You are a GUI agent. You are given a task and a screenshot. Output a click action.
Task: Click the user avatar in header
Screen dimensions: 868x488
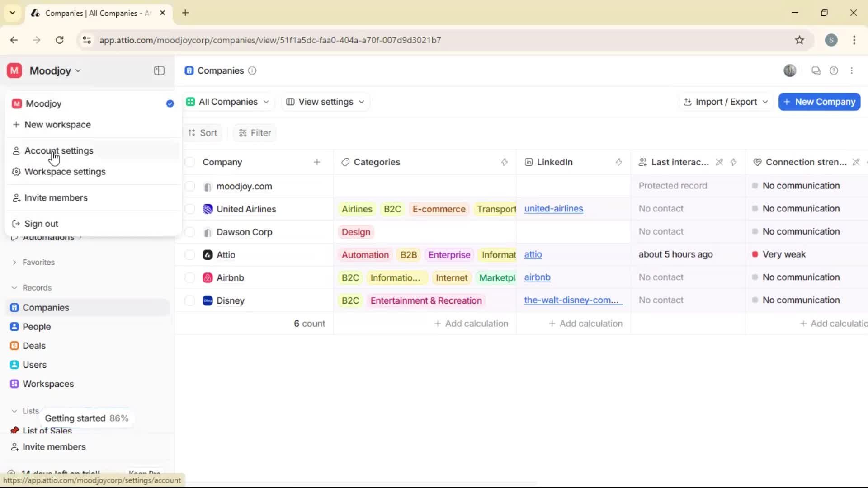click(790, 70)
